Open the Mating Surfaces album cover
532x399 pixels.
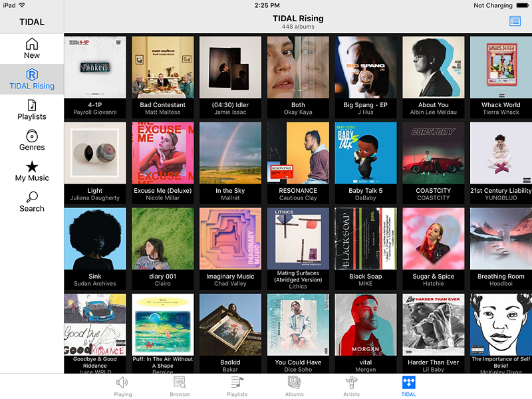point(298,239)
